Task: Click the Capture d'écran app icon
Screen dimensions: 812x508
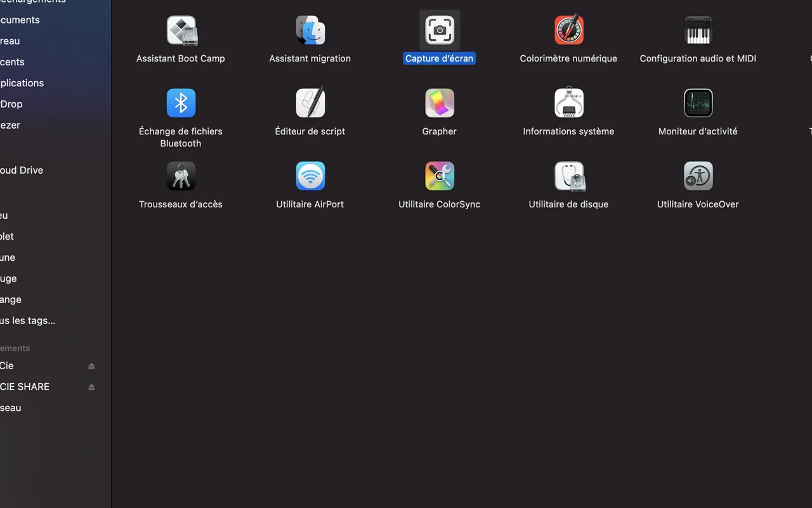Action: (440, 30)
